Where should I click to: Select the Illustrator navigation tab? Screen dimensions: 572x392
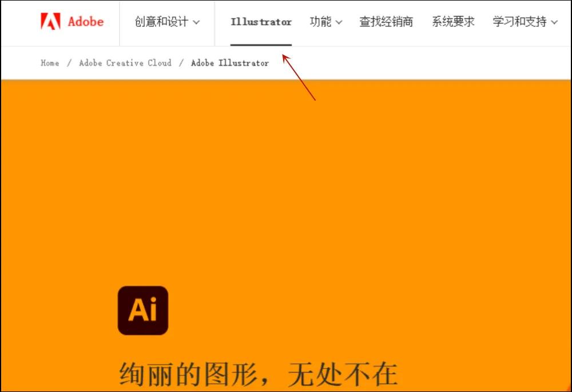point(261,22)
